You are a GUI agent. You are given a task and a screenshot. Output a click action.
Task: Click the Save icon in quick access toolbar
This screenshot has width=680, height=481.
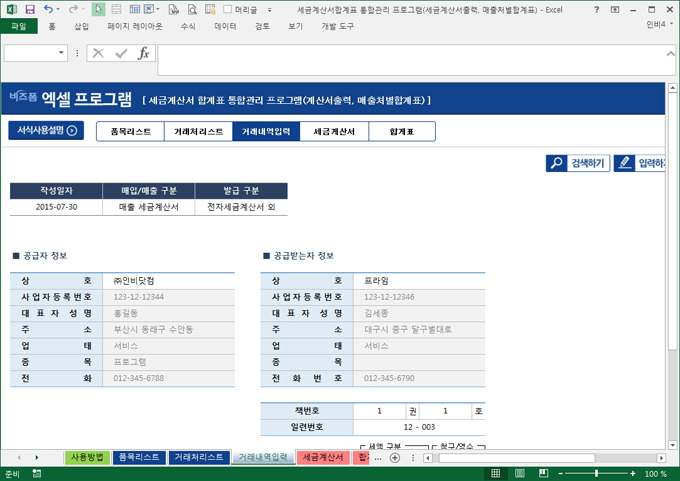click(x=29, y=9)
